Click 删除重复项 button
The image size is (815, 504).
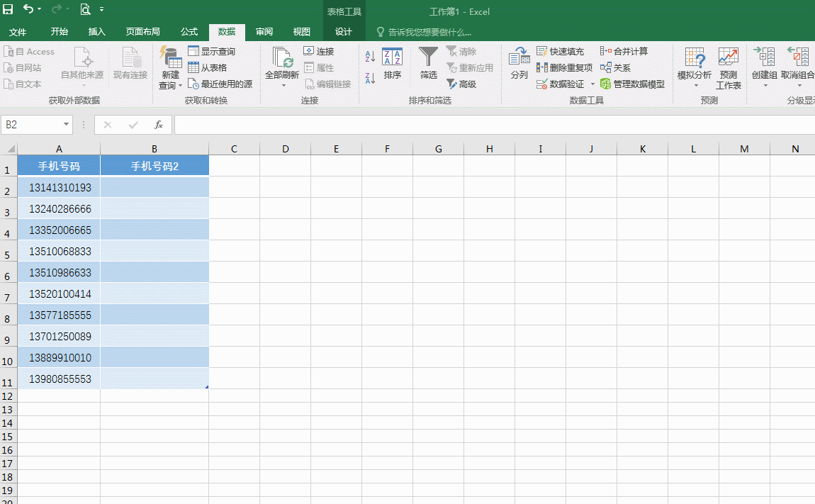[x=564, y=67]
